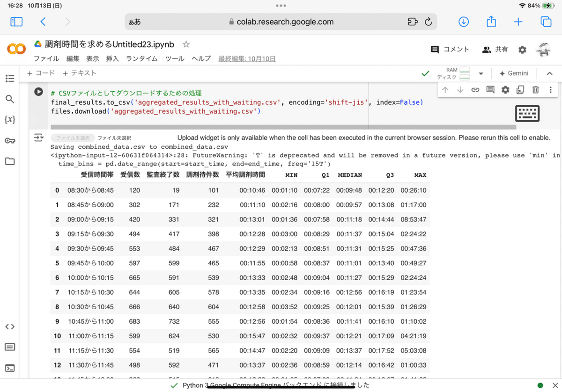562x392 pixels.
Task: Open the Secrets panel with key icon
Action: [10, 140]
